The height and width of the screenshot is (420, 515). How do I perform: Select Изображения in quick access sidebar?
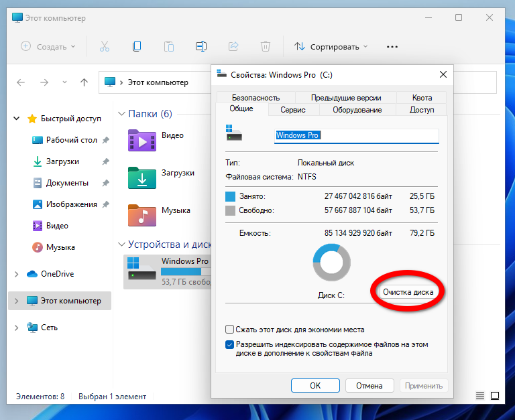pos(72,204)
